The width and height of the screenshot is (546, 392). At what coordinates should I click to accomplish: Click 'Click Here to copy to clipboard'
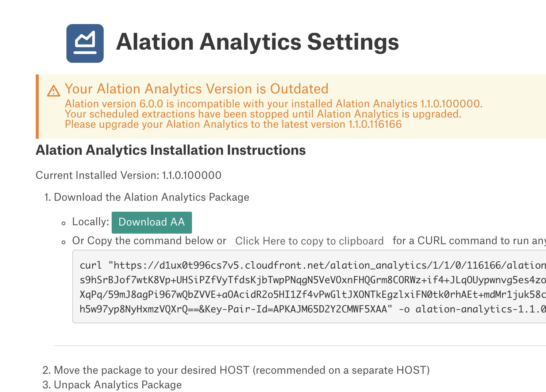pos(309,241)
